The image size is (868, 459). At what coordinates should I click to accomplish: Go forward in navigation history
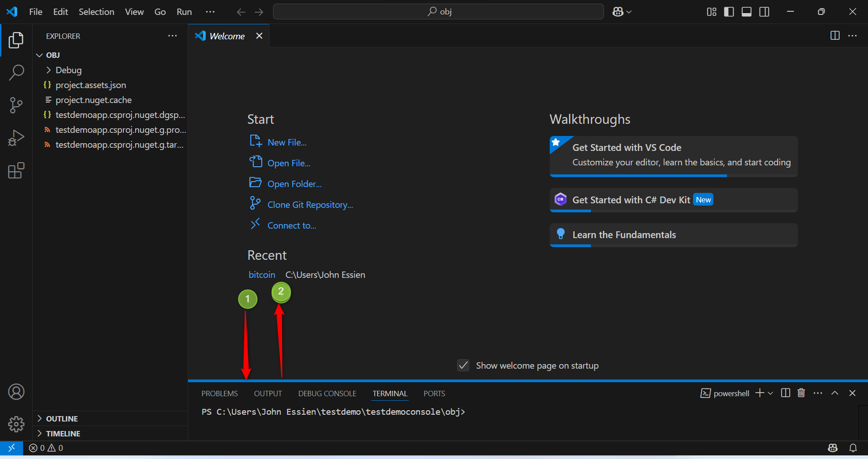[x=259, y=12]
